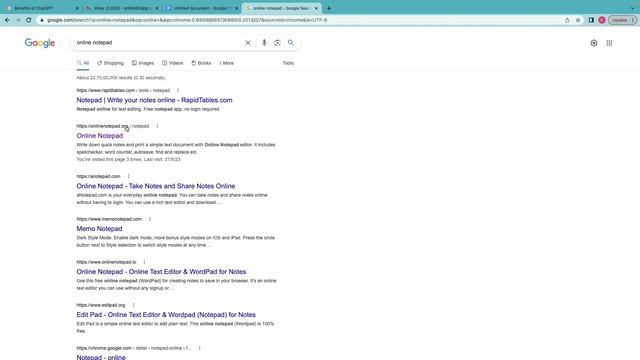
Task: Open three-dot menu beside chrome.google.com result
Action: pos(200,348)
